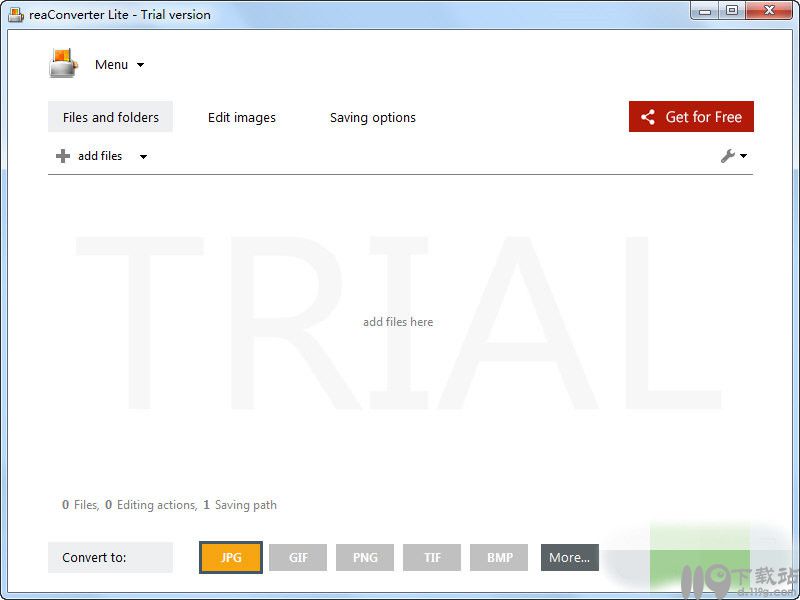Expand the add files dropdown arrow
This screenshot has width=800, height=600.
click(x=143, y=157)
